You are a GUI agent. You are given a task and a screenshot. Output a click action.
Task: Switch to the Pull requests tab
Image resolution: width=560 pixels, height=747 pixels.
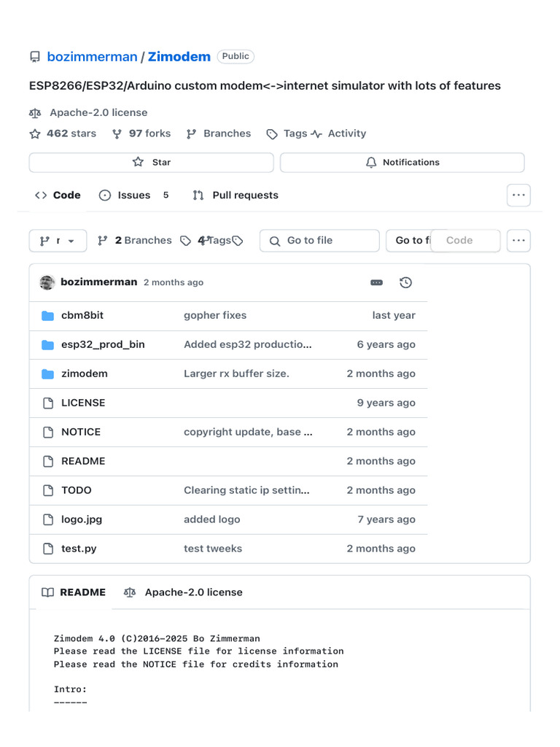236,196
